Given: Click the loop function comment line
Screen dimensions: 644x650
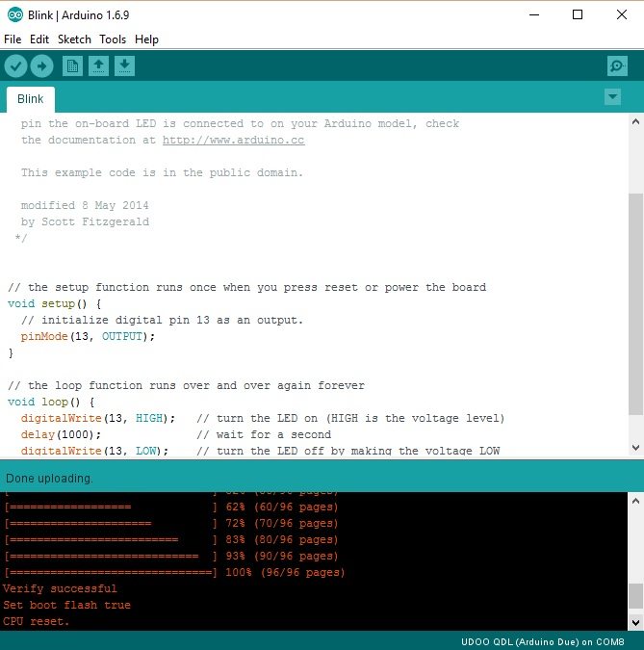Looking at the screenshot, I should coord(186,386).
